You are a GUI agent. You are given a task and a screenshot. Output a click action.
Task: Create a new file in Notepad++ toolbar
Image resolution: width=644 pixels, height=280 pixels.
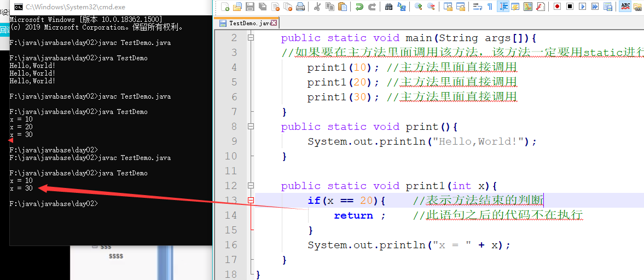(225, 7)
